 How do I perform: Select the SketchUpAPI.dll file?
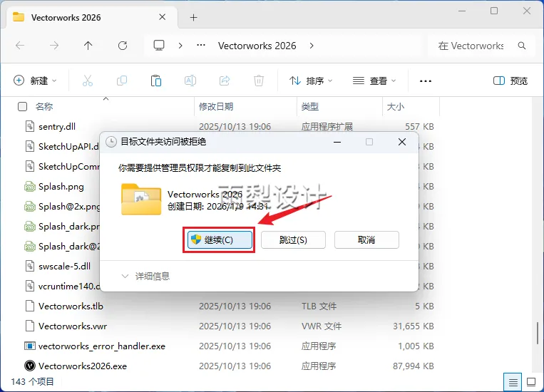tap(68, 146)
